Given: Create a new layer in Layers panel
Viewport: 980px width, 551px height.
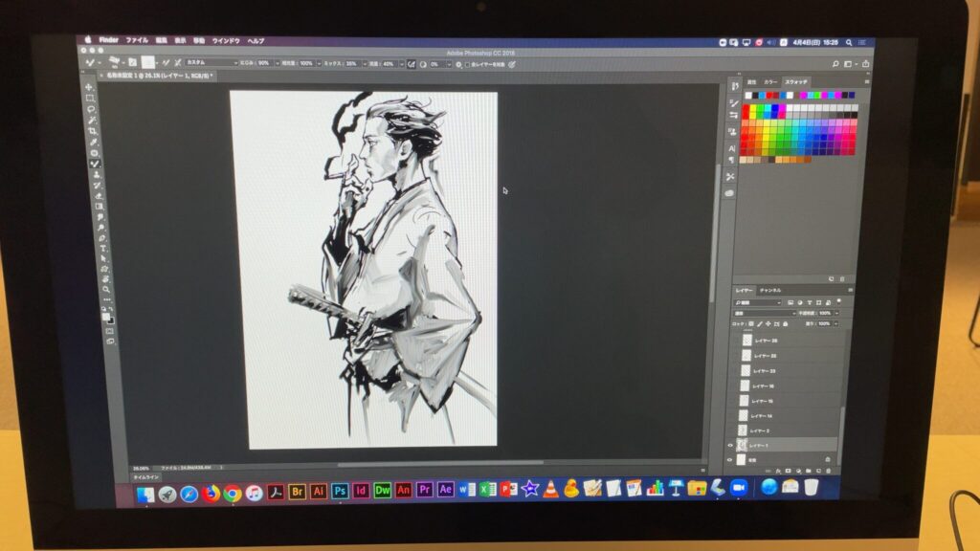Looking at the screenshot, I should (x=818, y=471).
